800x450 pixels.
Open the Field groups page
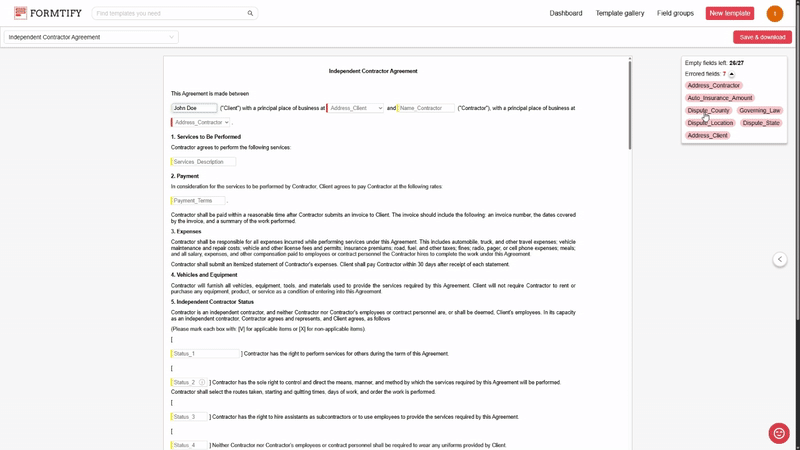(675, 14)
